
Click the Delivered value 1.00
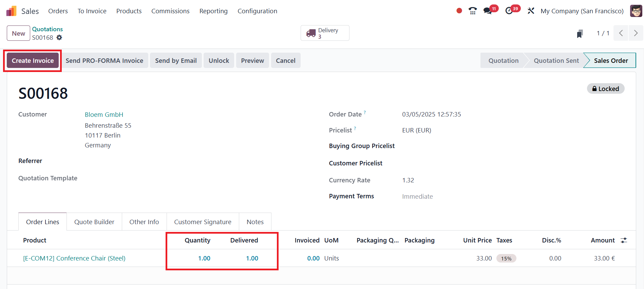[x=252, y=258]
